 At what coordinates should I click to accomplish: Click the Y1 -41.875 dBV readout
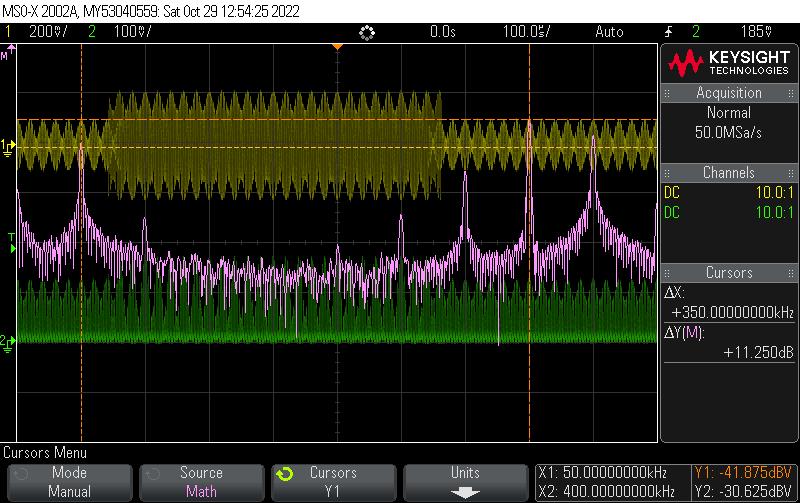743,472
